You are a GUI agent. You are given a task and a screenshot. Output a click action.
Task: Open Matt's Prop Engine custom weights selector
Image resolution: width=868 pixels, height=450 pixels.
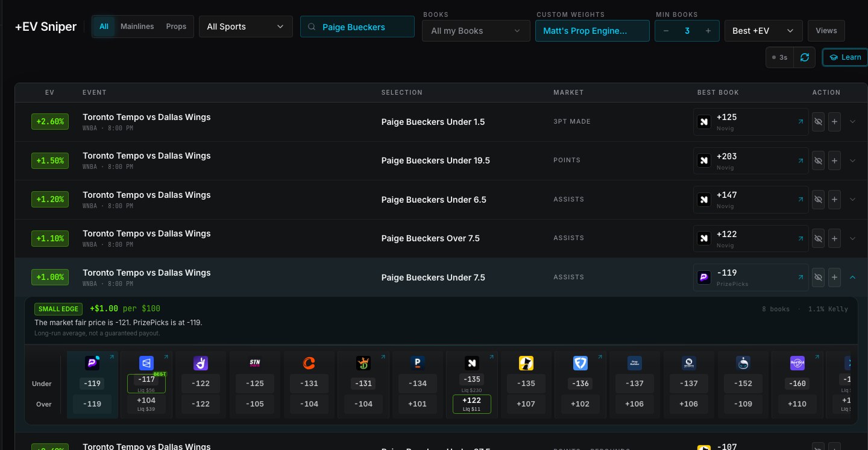coord(592,31)
